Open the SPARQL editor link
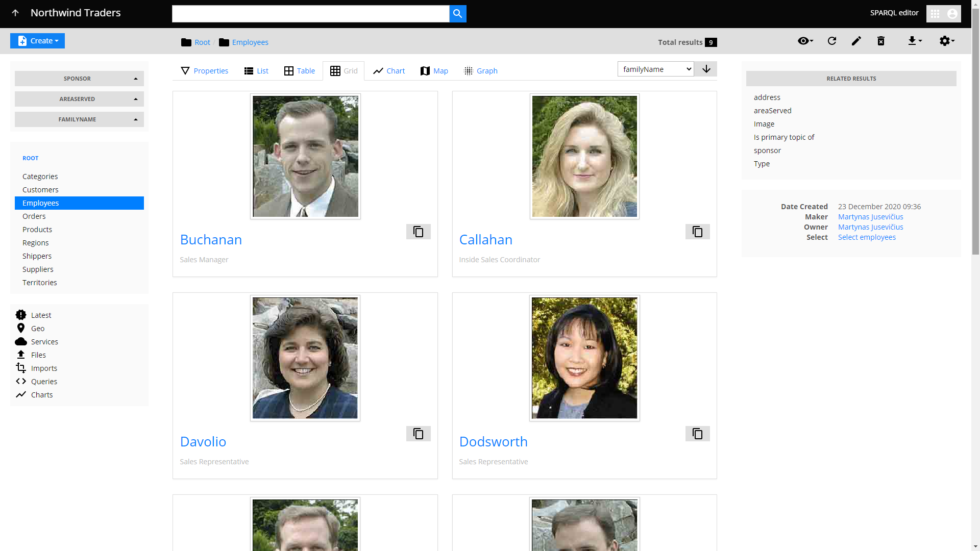This screenshot has height=551, width=980. tap(894, 13)
